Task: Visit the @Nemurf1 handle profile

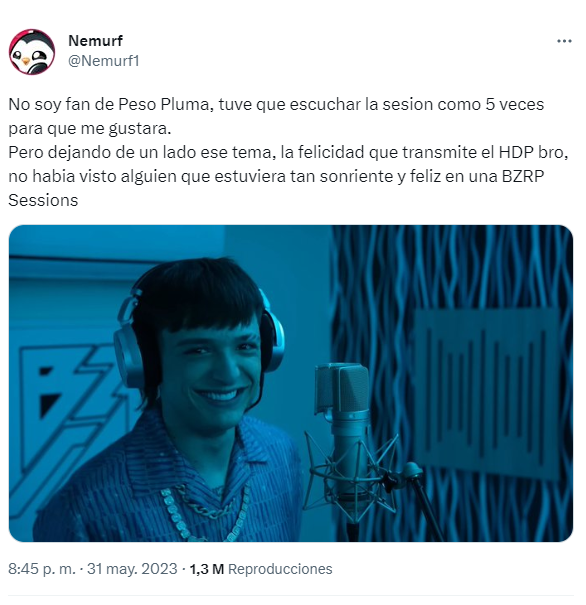Action: [103, 61]
